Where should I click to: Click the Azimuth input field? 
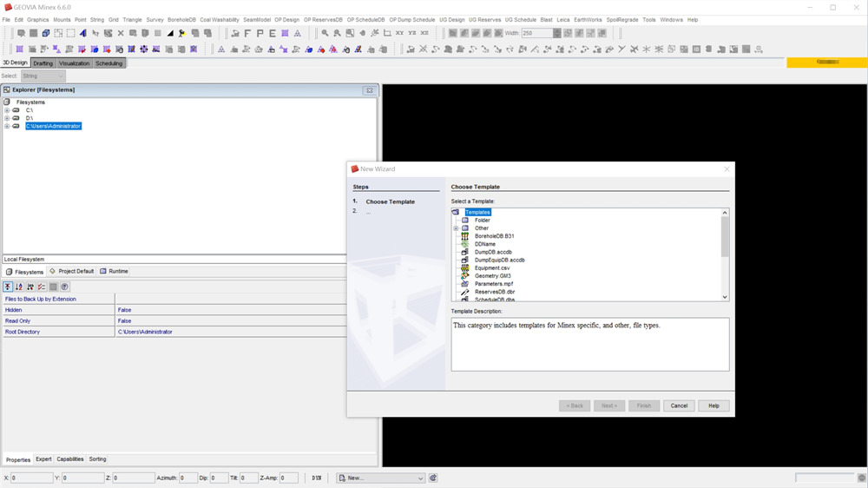(x=188, y=478)
